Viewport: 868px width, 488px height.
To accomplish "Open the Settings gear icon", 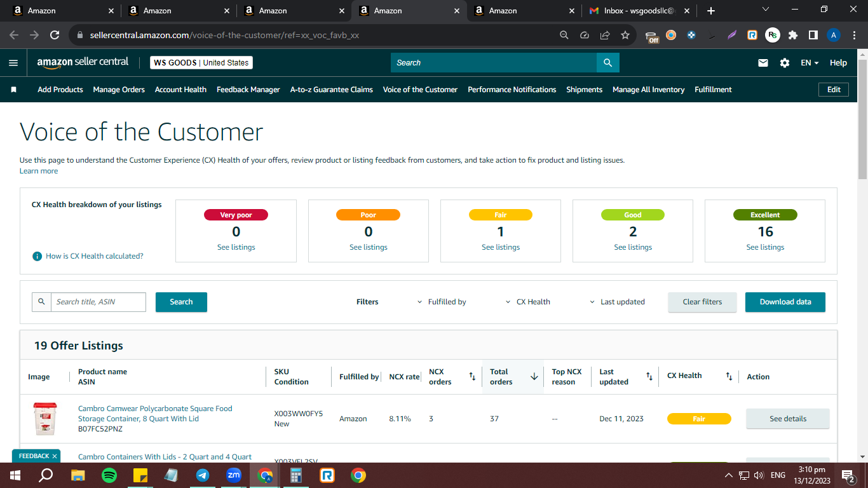I will coord(785,63).
